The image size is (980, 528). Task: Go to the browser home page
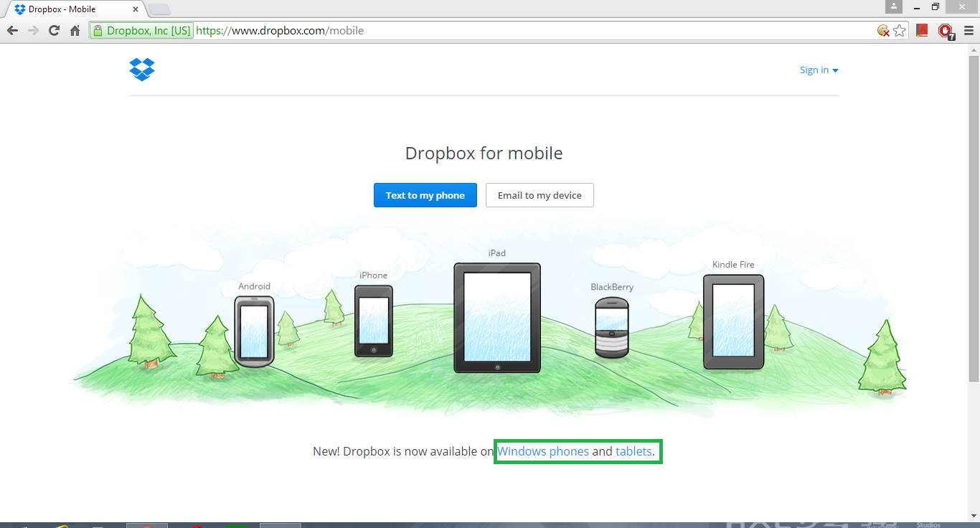(x=75, y=31)
